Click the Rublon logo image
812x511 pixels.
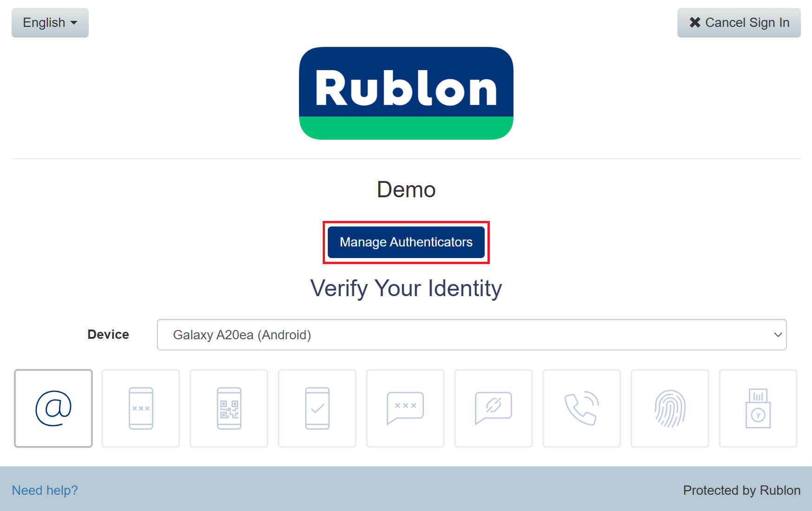406,93
